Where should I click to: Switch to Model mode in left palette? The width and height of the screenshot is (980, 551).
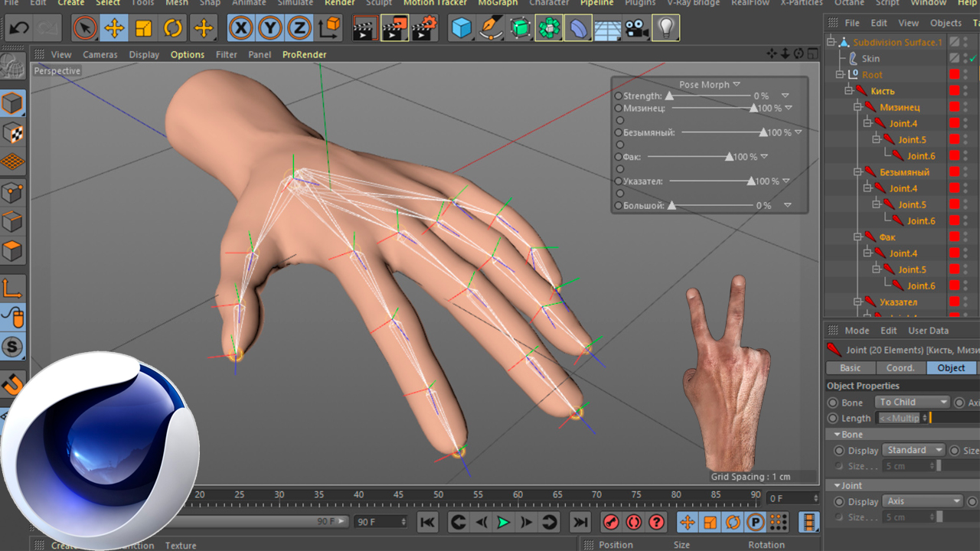[12, 103]
